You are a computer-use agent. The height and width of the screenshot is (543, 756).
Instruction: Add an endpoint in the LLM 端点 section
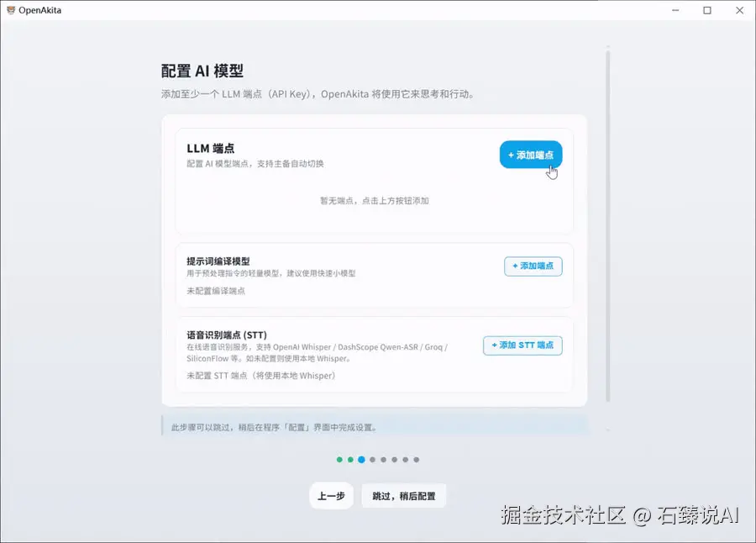(530, 155)
